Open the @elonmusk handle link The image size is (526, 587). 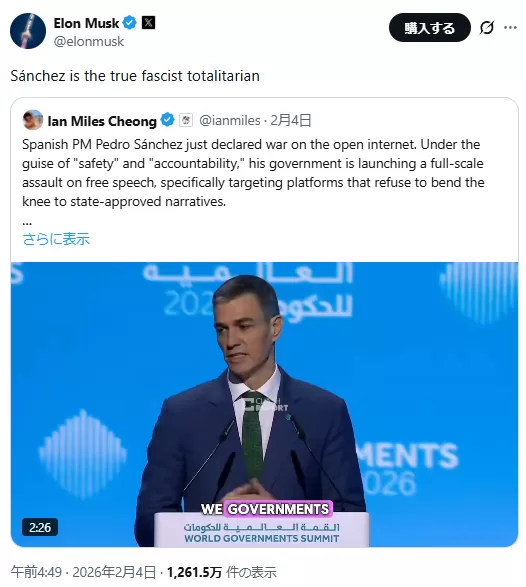(x=88, y=42)
